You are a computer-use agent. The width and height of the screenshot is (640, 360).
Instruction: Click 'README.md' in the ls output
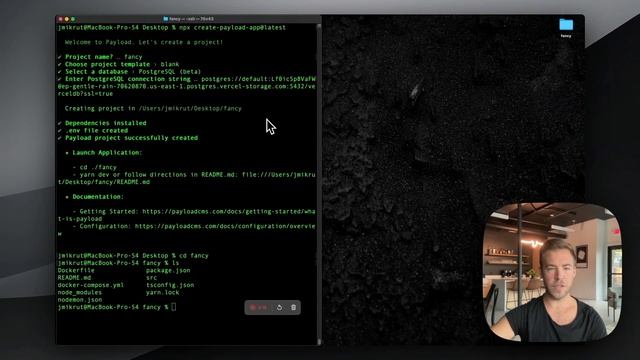[x=74, y=278]
